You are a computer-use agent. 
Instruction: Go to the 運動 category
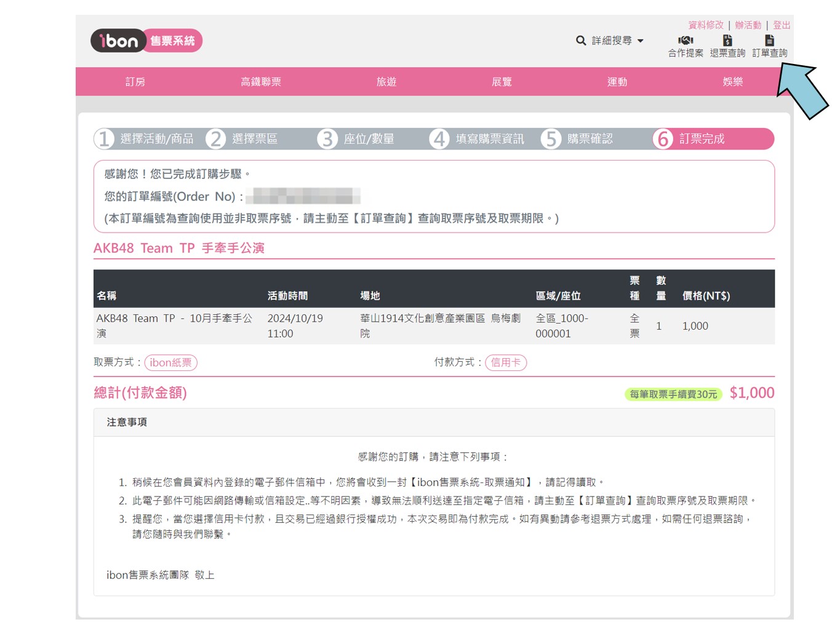point(617,82)
